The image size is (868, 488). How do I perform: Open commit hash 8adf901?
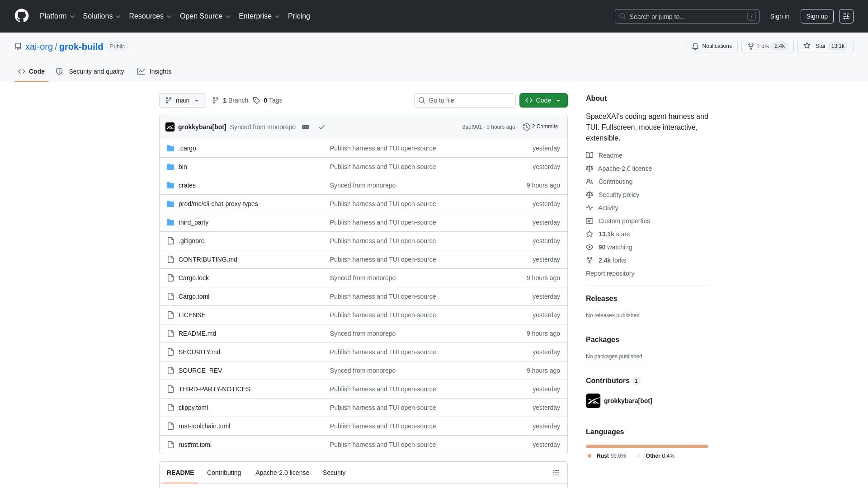472,127
